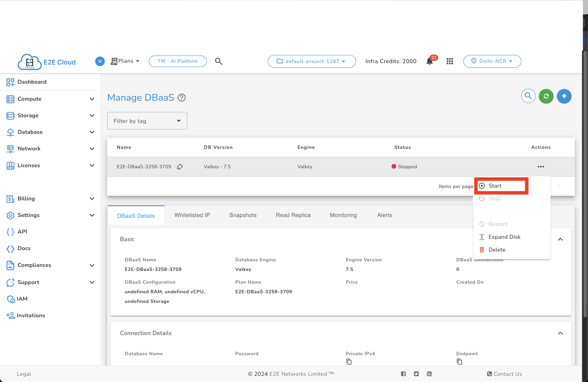Viewport: 588px width, 382px height.
Task: Expand the Compute sidebar menu
Action: [x=50, y=99]
